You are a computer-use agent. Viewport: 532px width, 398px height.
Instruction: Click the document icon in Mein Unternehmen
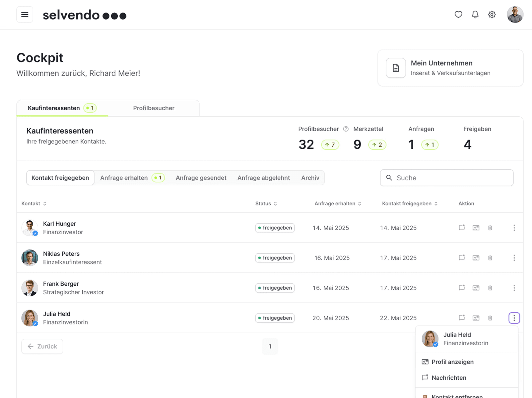(x=396, y=68)
